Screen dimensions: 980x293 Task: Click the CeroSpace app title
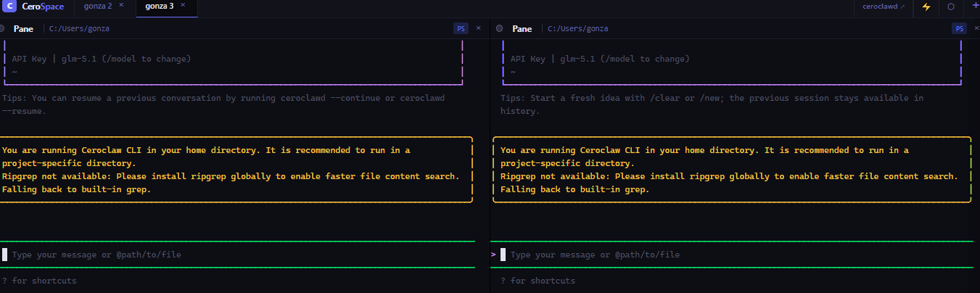pos(43,7)
